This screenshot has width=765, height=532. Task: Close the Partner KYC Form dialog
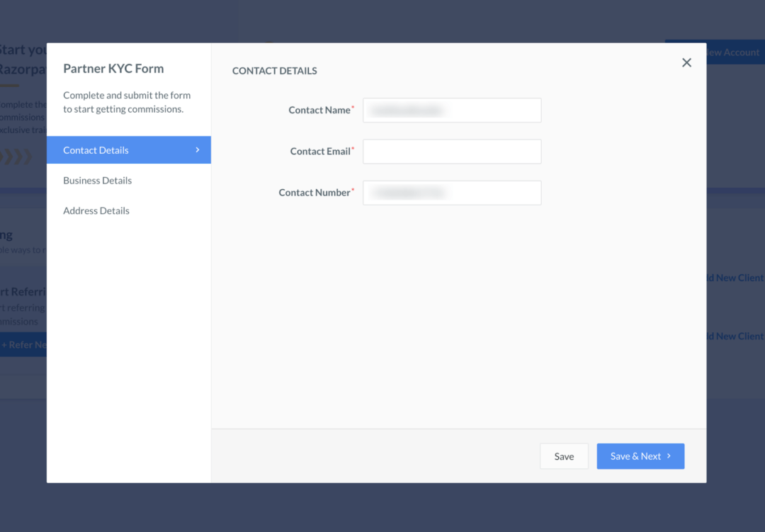[686, 62]
